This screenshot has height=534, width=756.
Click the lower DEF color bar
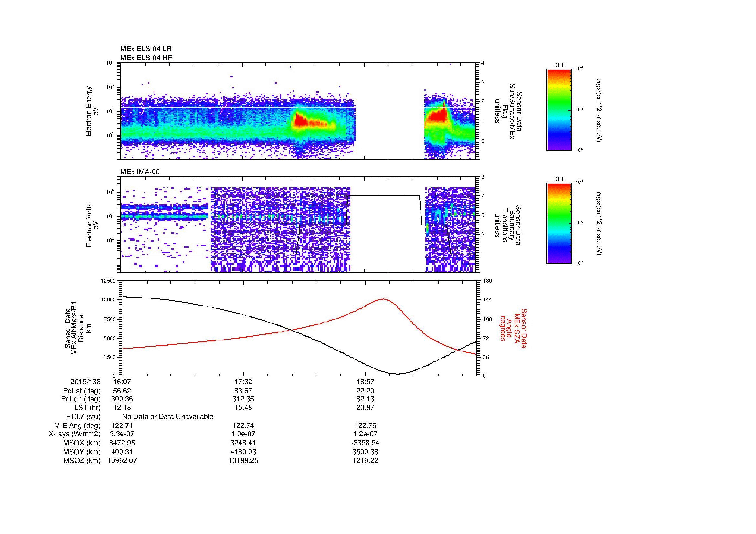(559, 224)
